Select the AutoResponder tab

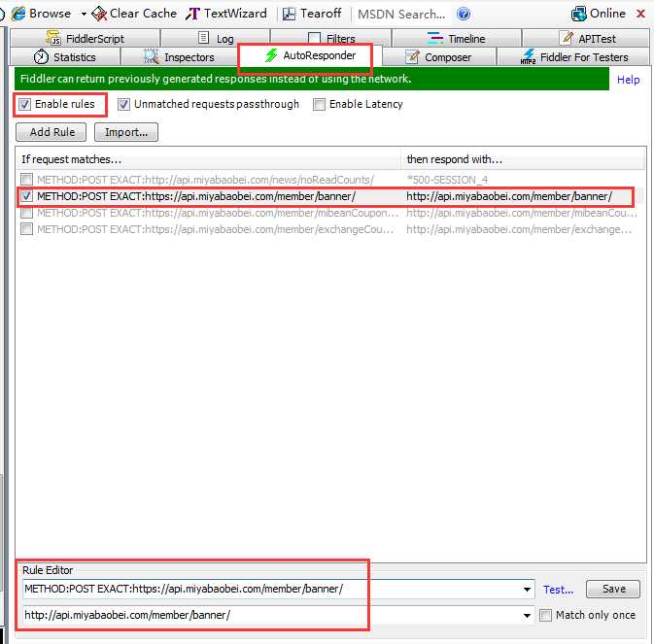click(x=310, y=55)
